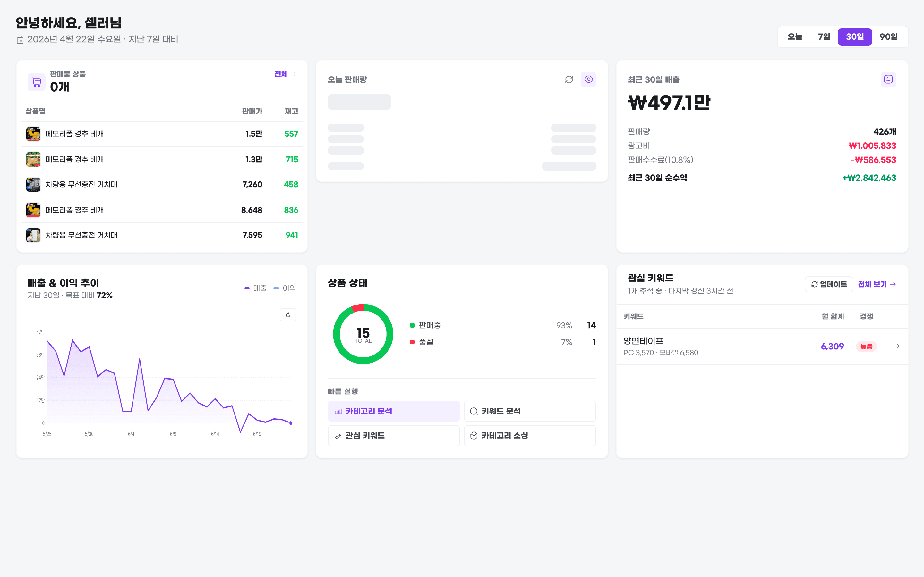Screen dimensions: 924x577
Task: Click the calendar icon next to the date
Action: 20,40
